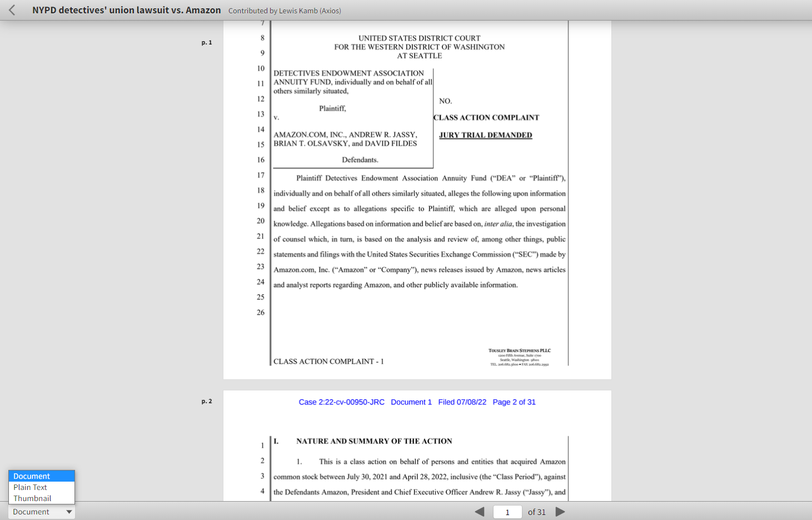Click 'Case 2:22-cv-00950-JRC' header text
The image size is (812, 520).
coord(342,402)
